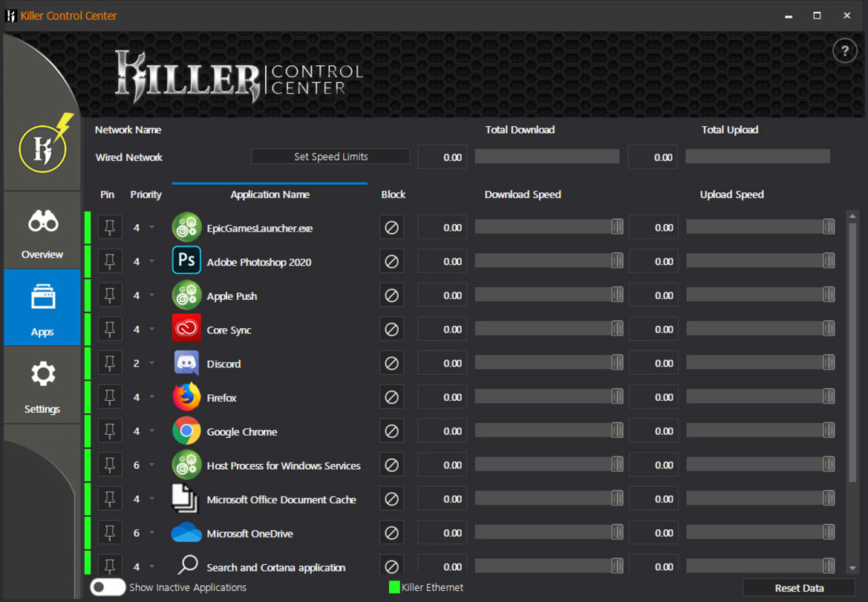Pin the Firefox row

coord(110,396)
